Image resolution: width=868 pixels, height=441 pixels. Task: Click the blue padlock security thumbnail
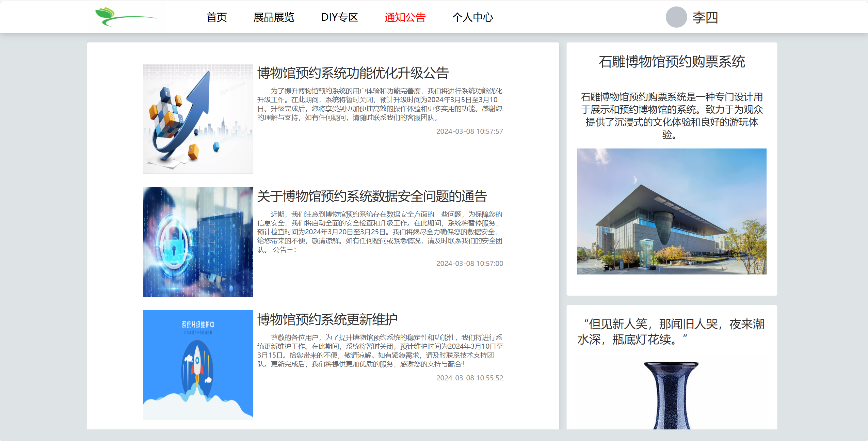tap(198, 242)
